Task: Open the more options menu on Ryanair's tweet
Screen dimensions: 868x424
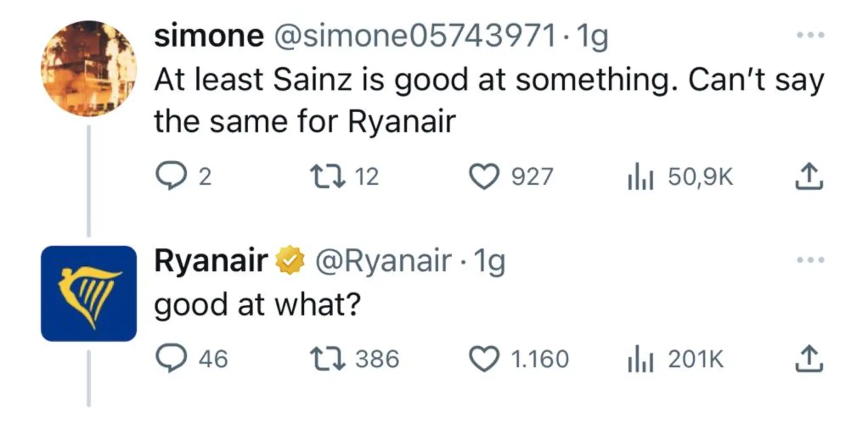Action: tap(811, 259)
